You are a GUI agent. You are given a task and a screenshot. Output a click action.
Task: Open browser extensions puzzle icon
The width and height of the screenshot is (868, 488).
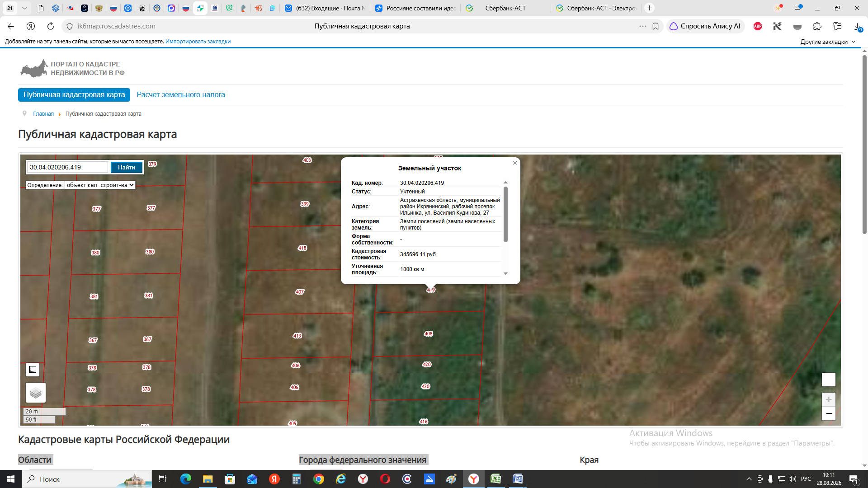(x=817, y=26)
